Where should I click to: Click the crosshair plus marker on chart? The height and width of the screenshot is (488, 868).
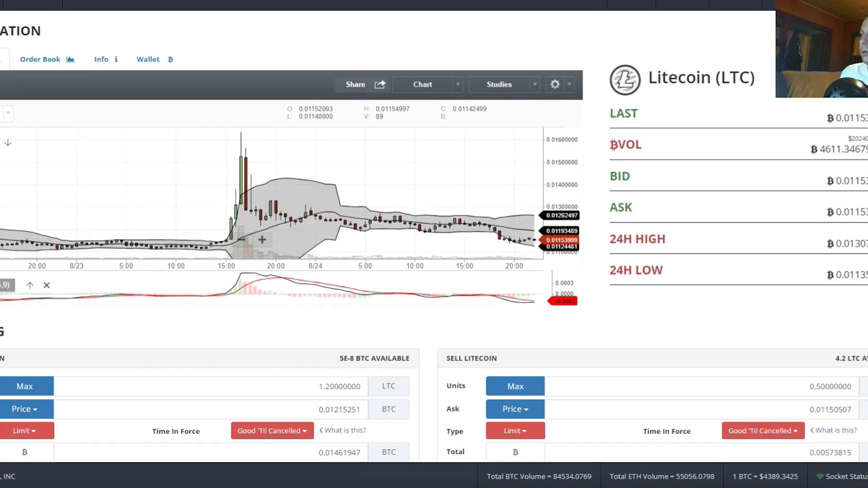(x=262, y=239)
